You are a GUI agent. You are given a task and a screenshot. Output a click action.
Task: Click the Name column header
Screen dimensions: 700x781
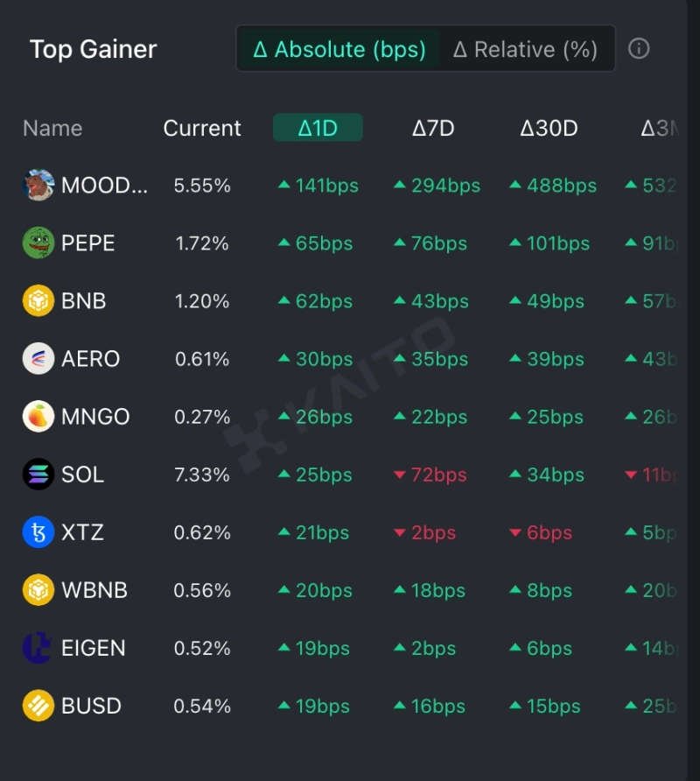coord(52,128)
